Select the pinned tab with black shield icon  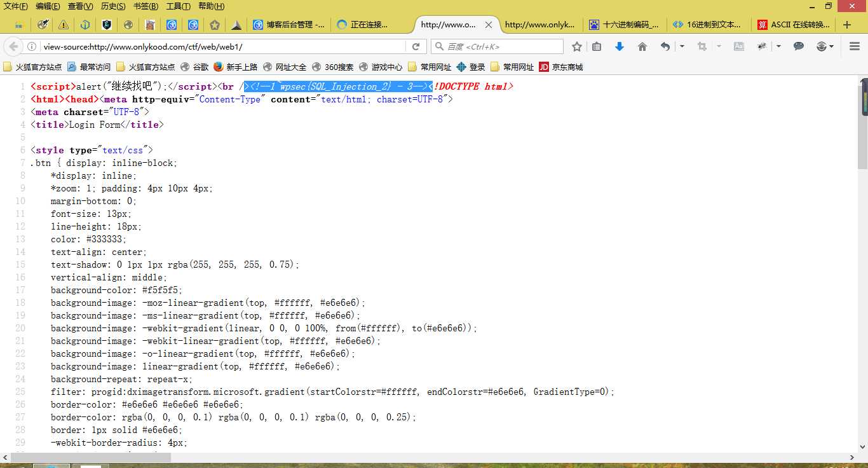click(107, 25)
